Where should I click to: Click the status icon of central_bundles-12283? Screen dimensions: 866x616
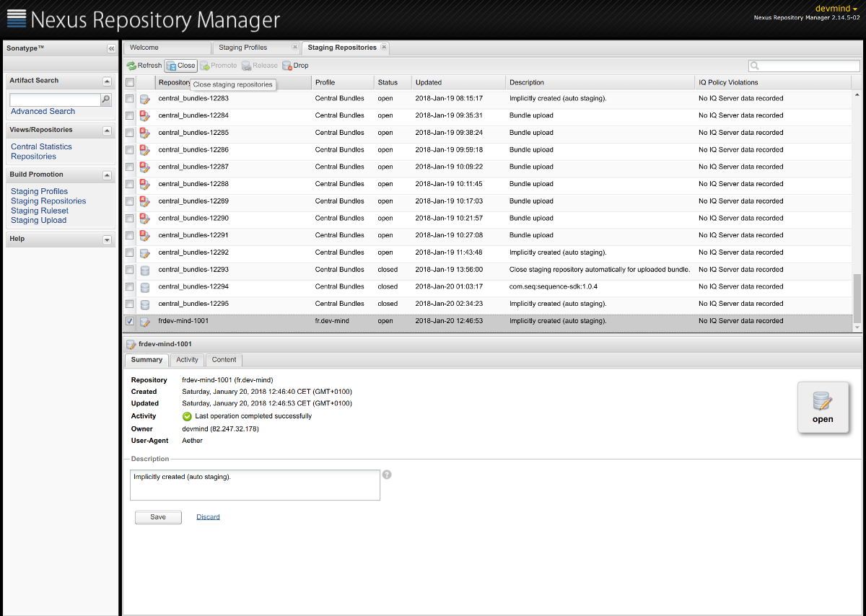pos(145,99)
